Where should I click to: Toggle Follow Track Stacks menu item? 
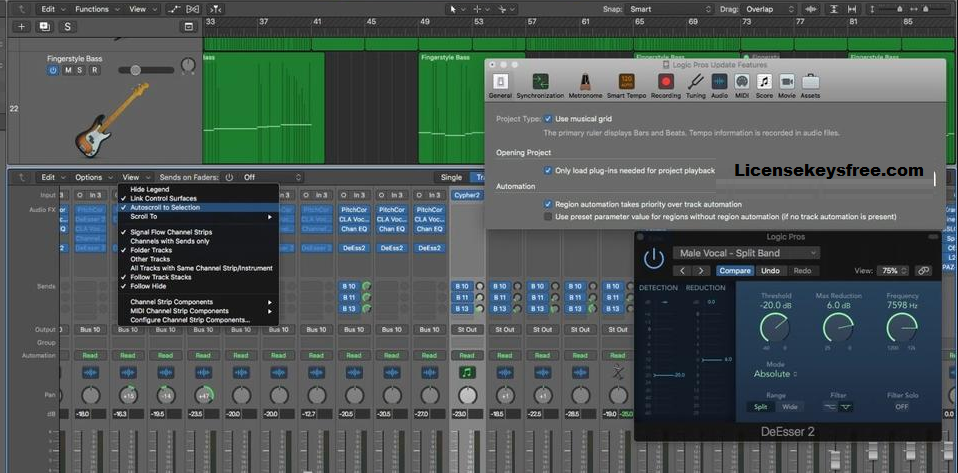click(x=199, y=277)
